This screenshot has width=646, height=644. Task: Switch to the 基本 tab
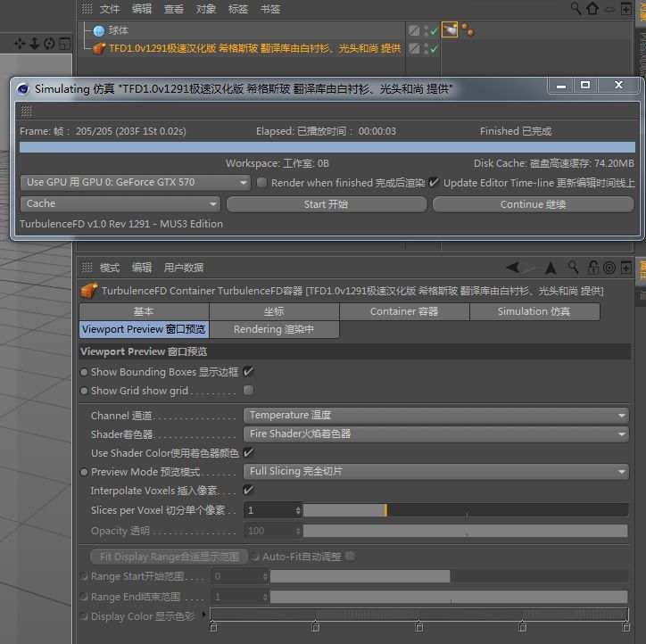click(x=144, y=311)
